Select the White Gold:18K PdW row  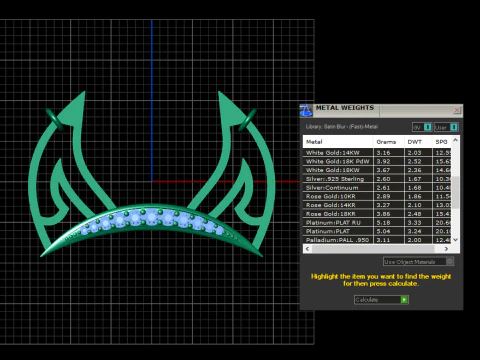click(377, 161)
